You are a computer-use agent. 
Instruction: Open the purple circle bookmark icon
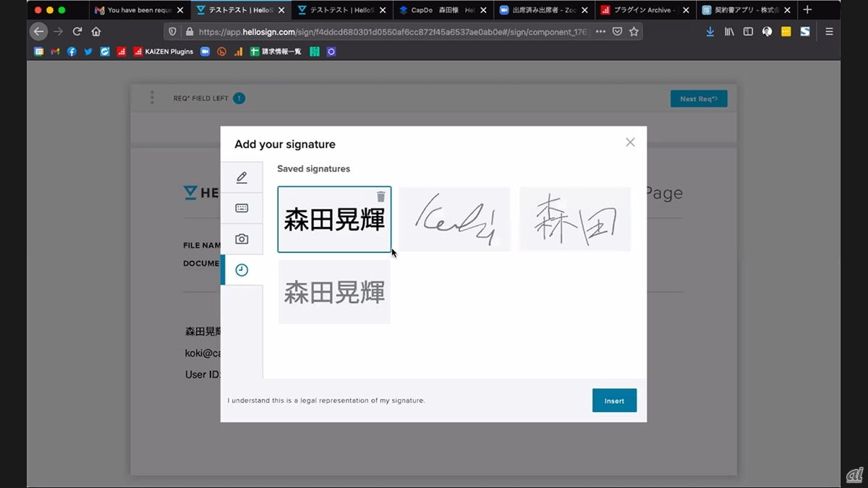point(331,51)
